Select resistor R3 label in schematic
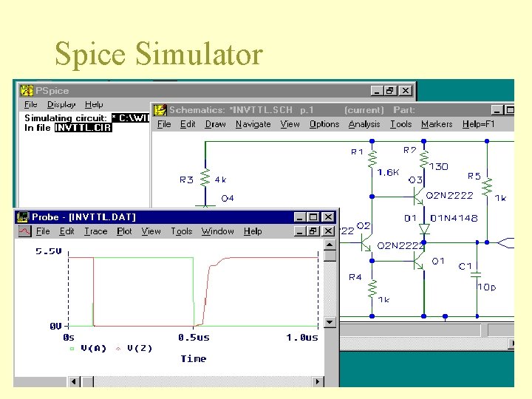 pos(186,180)
